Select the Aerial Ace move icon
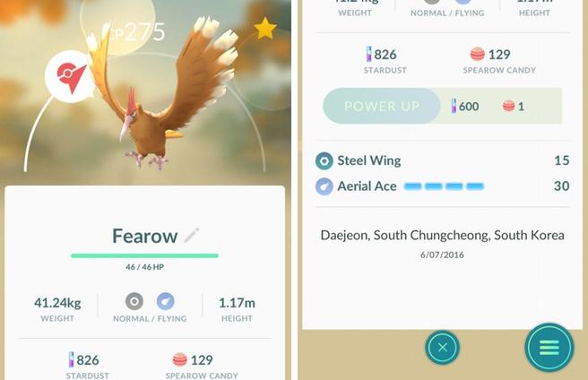 pyautogui.click(x=324, y=186)
